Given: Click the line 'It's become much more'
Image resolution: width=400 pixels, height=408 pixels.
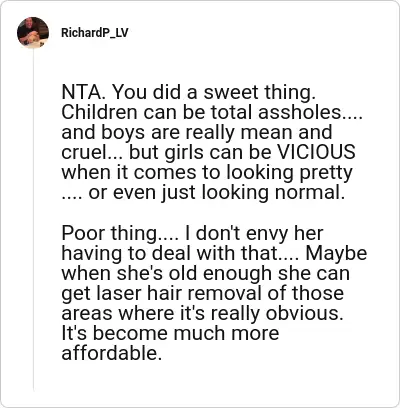Looking at the screenshot, I should tap(170, 333).
